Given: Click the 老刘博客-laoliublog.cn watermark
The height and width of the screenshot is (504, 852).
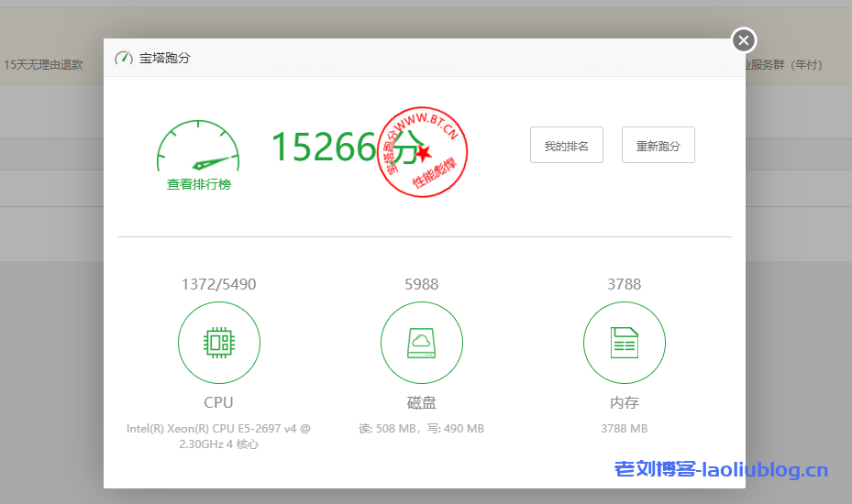Looking at the screenshot, I should coord(721,470).
